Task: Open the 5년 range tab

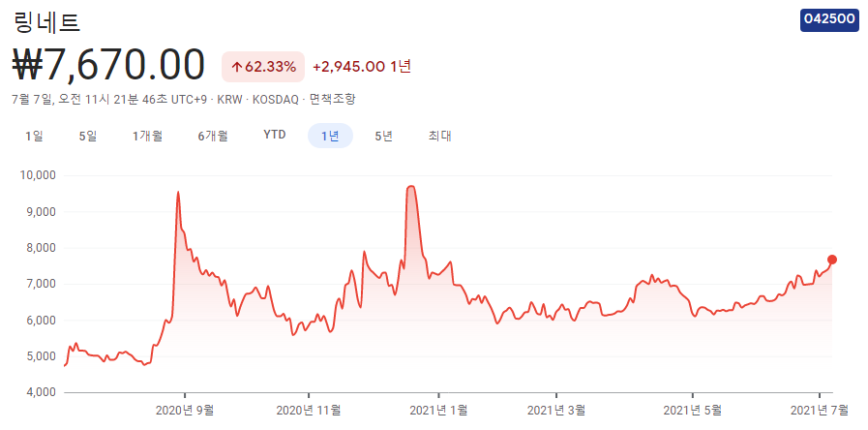Action: (x=383, y=136)
